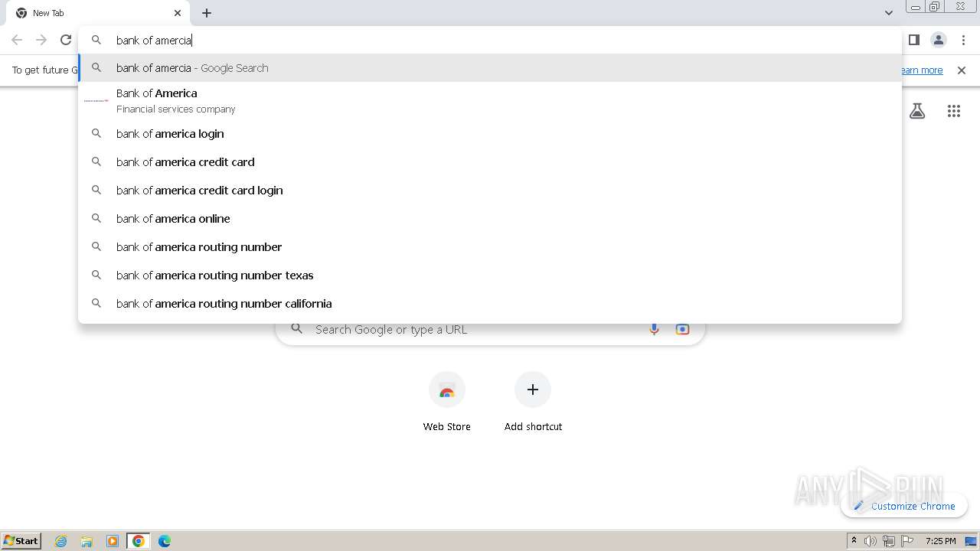The image size is (980, 551).
Task: Launch Microsoft Edge from the taskbar
Action: (165, 541)
